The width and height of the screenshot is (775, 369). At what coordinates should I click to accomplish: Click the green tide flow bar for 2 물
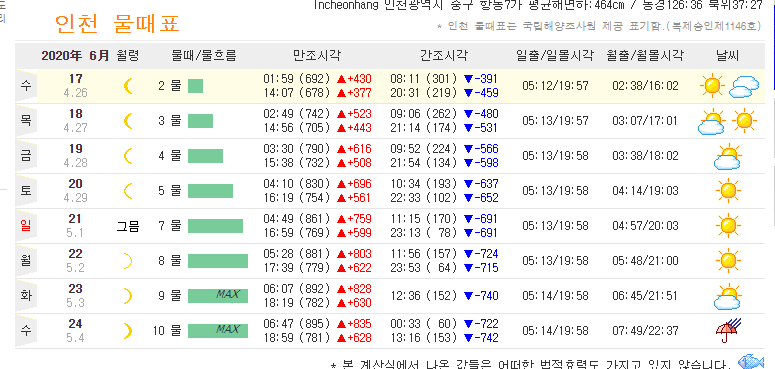click(195, 86)
